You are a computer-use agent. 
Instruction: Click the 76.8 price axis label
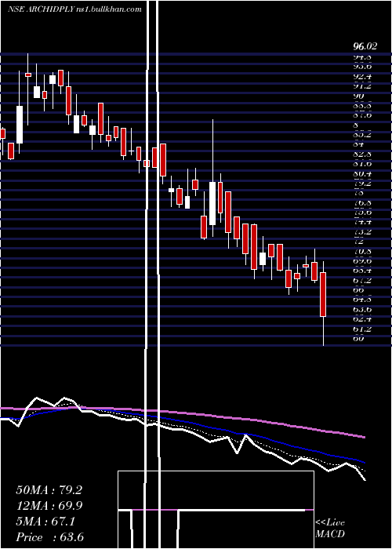click(x=362, y=202)
